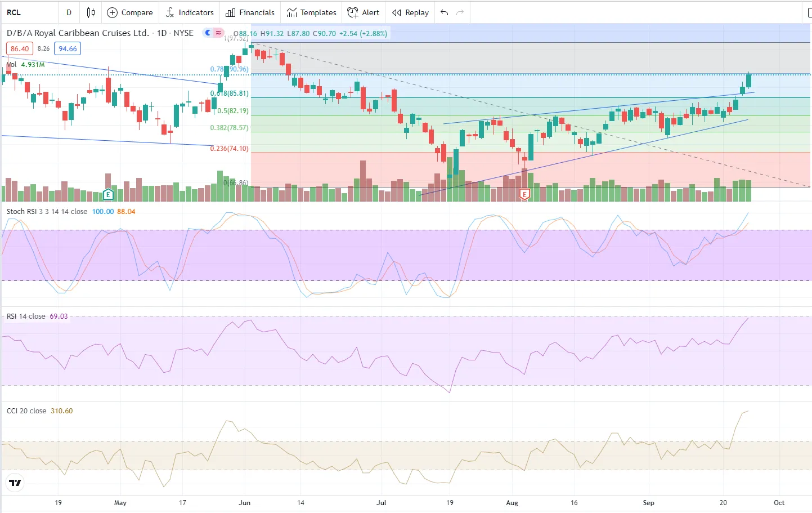Start bar Replay mode
The width and height of the screenshot is (812, 513).
point(410,12)
